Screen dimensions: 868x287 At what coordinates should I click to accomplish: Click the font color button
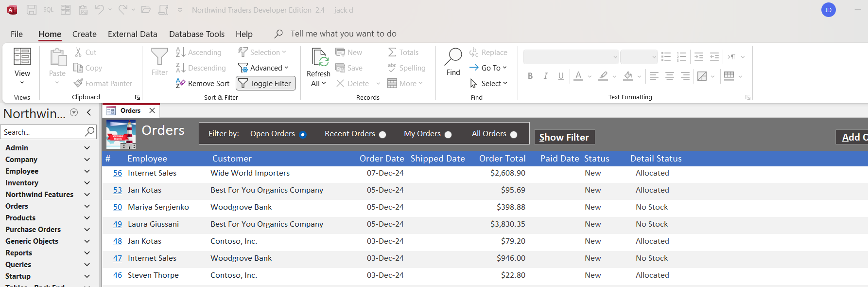tap(578, 76)
